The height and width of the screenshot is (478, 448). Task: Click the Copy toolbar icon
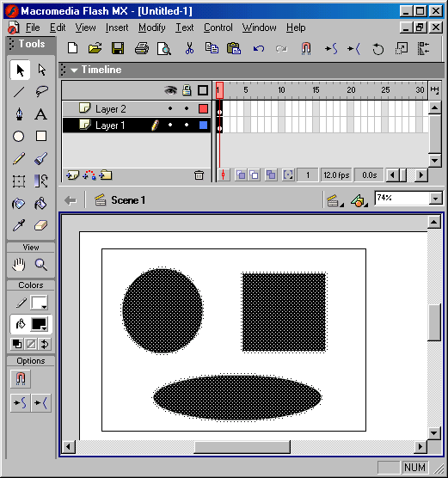tap(212, 48)
